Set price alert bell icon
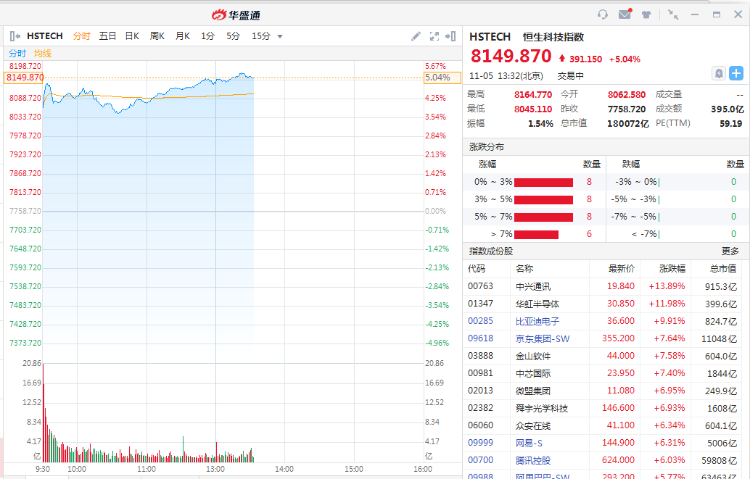The width and height of the screenshot is (750, 479). [718, 73]
